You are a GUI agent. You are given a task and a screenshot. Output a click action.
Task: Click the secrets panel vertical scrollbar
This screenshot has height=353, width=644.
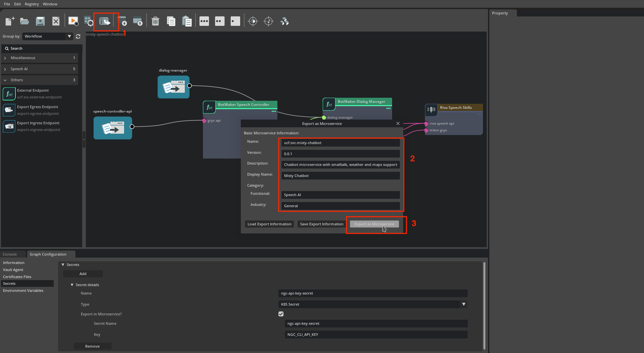(x=484, y=306)
